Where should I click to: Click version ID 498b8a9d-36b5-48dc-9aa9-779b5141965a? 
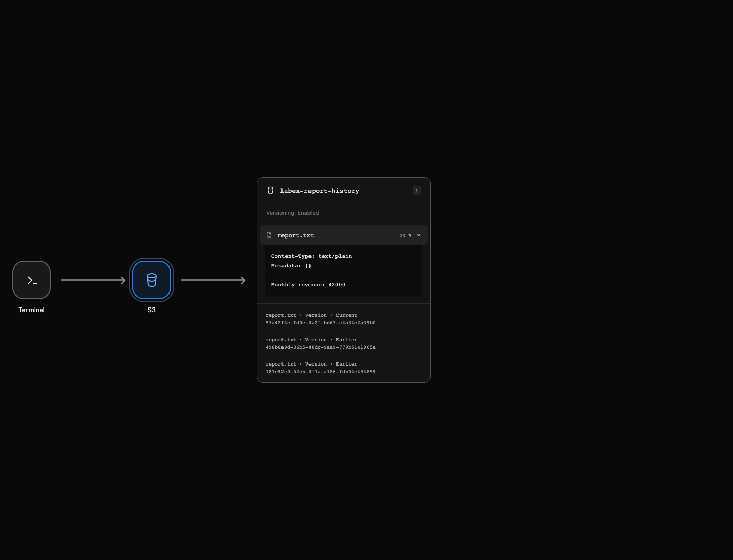321,347
